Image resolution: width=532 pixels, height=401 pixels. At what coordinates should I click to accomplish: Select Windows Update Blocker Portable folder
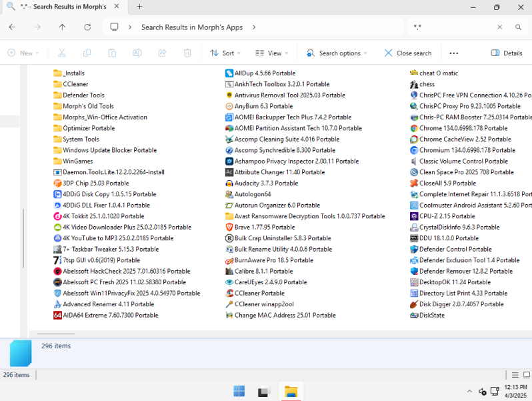click(x=105, y=150)
